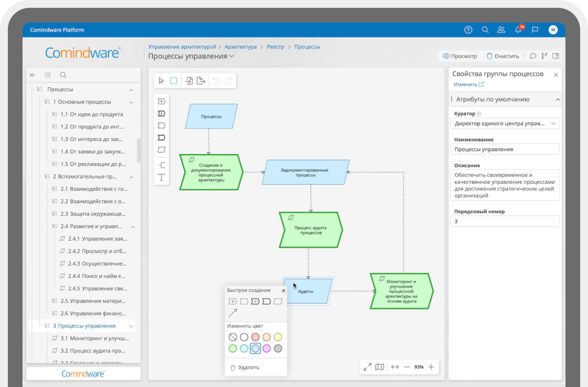The width and height of the screenshot is (588, 387).
Task: Click the version branch icon
Action: (x=544, y=56)
